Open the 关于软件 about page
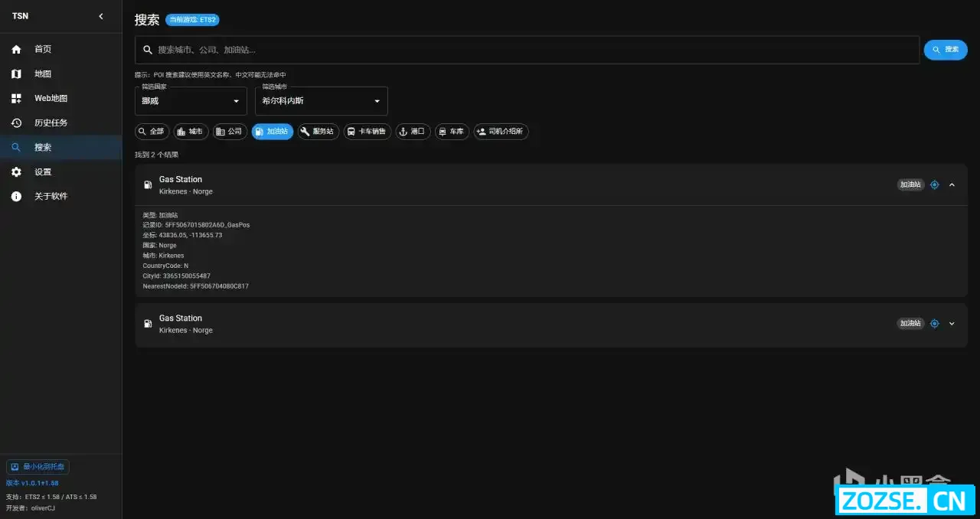The width and height of the screenshot is (980, 519). 60,197
